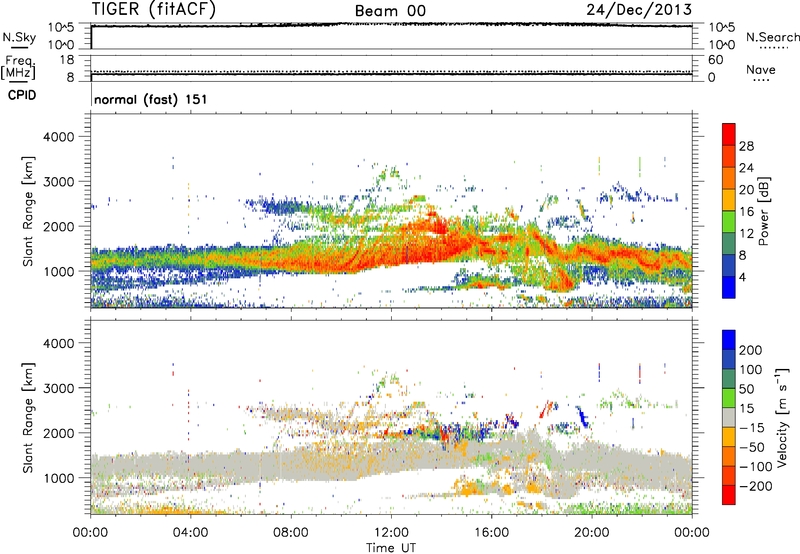
Task: Select the −100 label on Velocity color bar
Action: [755, 467]
